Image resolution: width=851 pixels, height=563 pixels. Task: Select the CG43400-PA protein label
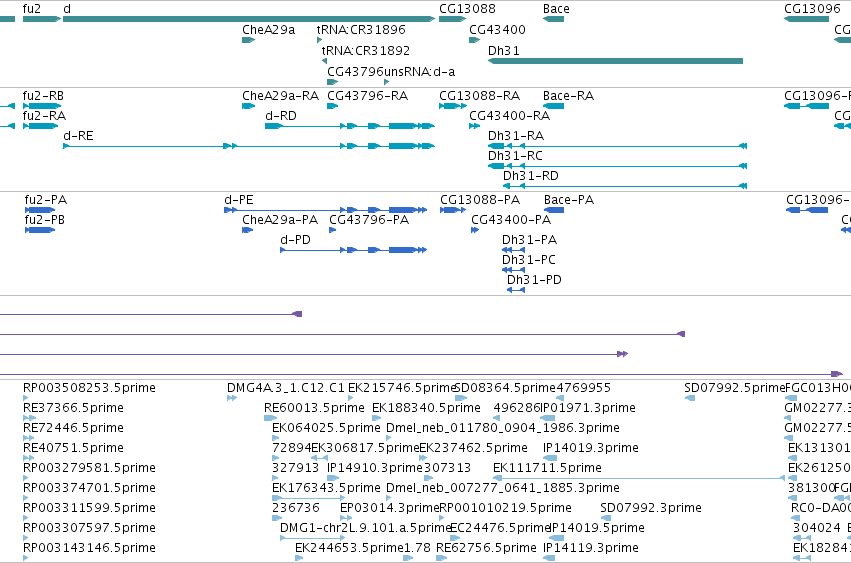point(511,220)
